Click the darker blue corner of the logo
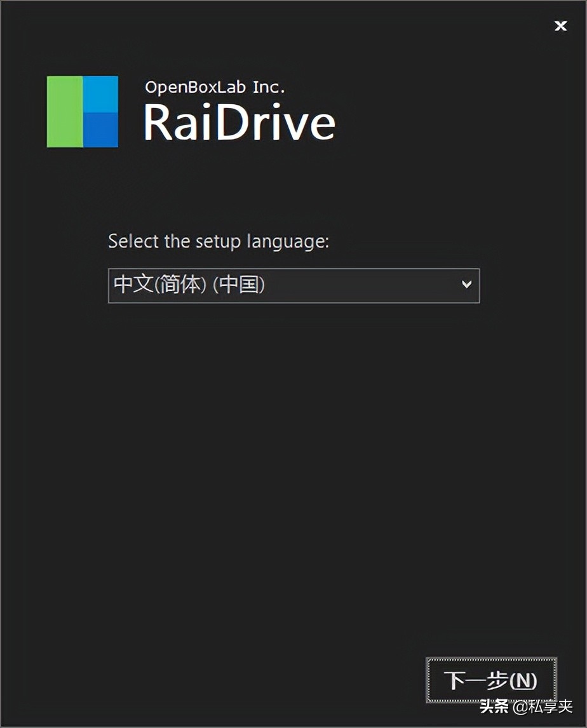The image size is (587, 728). coord(102,130)
